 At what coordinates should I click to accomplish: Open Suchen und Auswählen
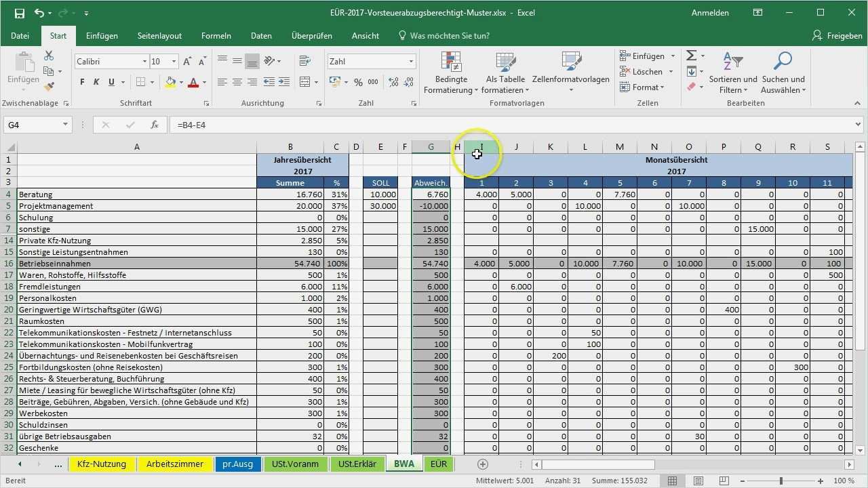(x=783, y=73)
